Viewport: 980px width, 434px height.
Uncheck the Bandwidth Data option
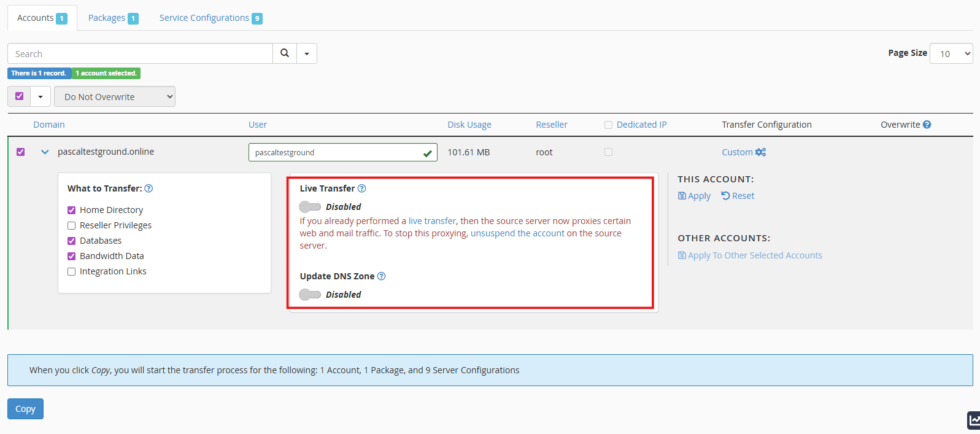click(x=71, y=256)
